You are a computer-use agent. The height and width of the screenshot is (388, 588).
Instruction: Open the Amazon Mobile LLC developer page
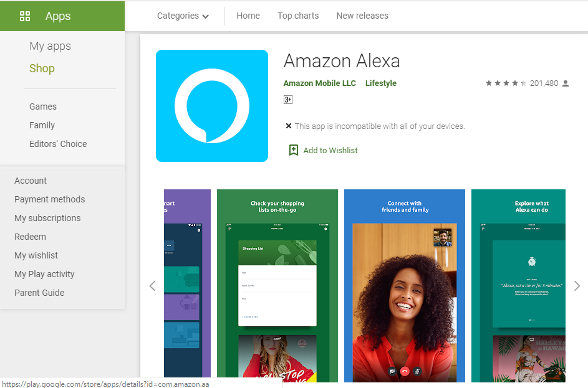[x=319, y=83]
